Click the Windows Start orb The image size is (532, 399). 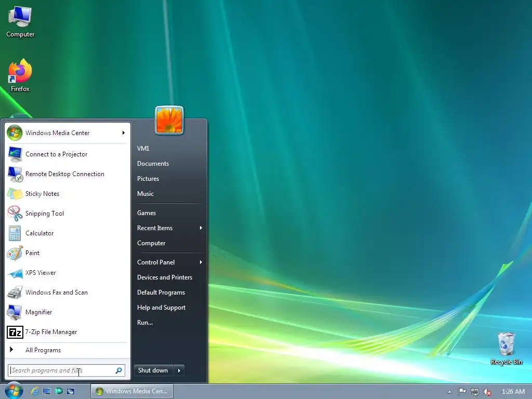tap(14, 391)
